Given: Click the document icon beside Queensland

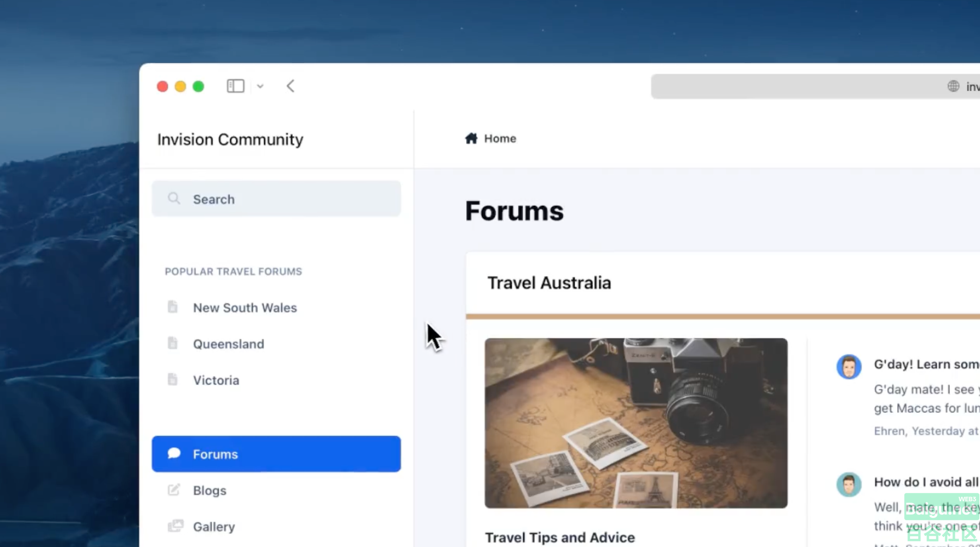Looking at the screenshot, I should 172,343.
